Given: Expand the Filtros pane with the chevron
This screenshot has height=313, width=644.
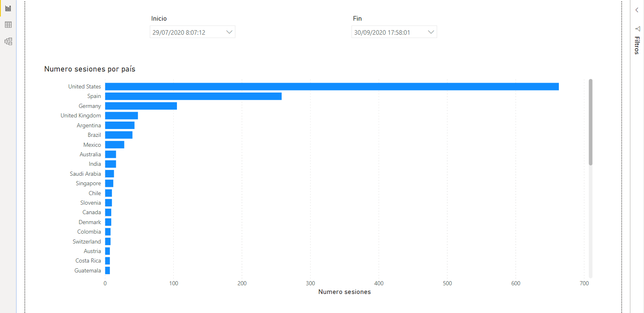Looking at the screenshot, I should pyautogui.click(x=637, y=10).
